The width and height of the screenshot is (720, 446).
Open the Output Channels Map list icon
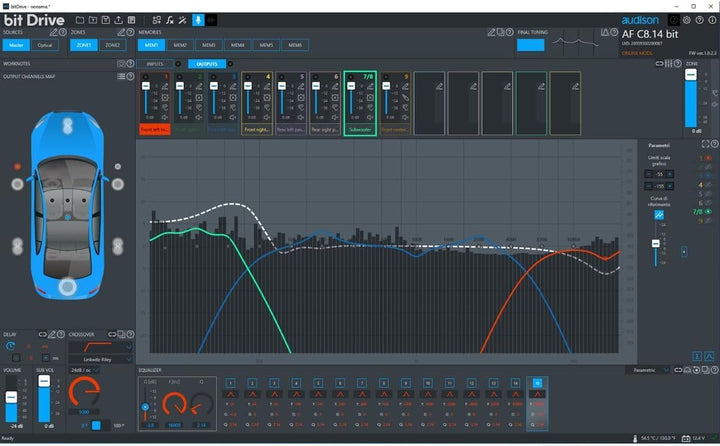click(121, 76)
